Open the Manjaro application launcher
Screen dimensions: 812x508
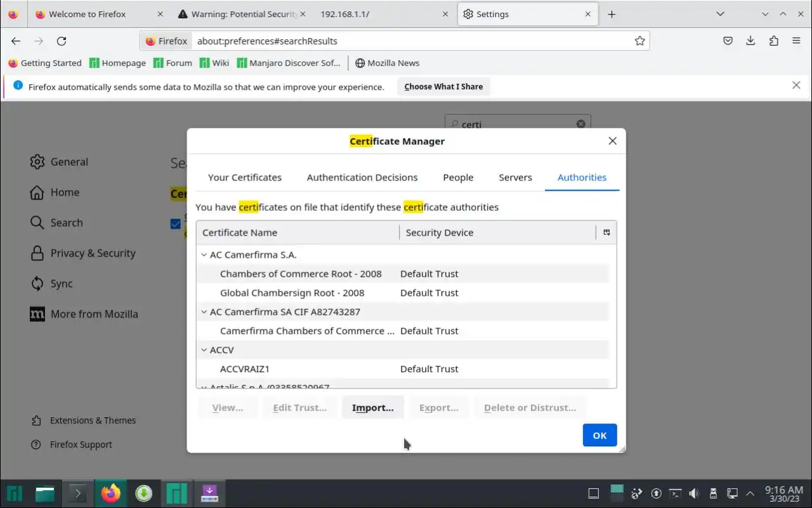pos(15,493)
